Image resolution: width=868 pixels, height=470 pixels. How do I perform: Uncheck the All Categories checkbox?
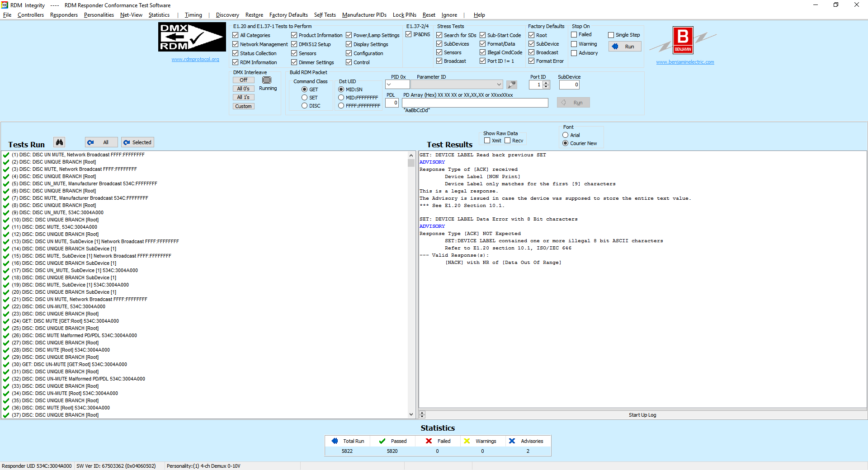[x=236, y=35]
